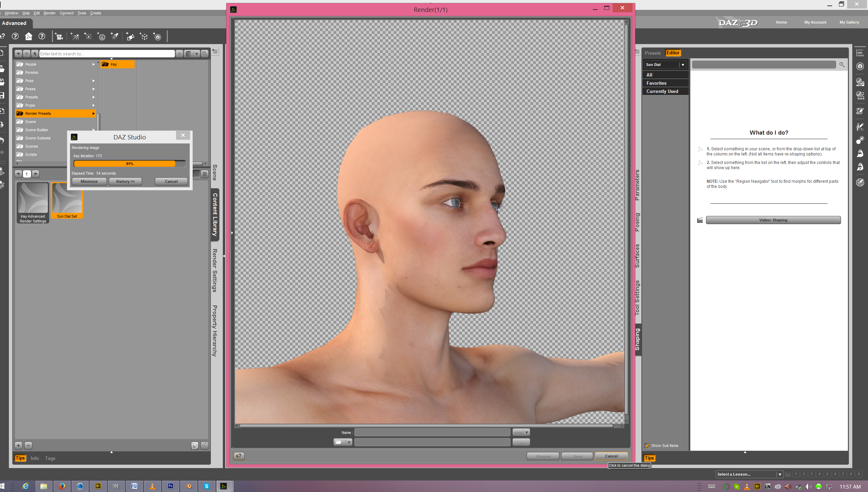Open the Render menu

click(x=50, y=13)
